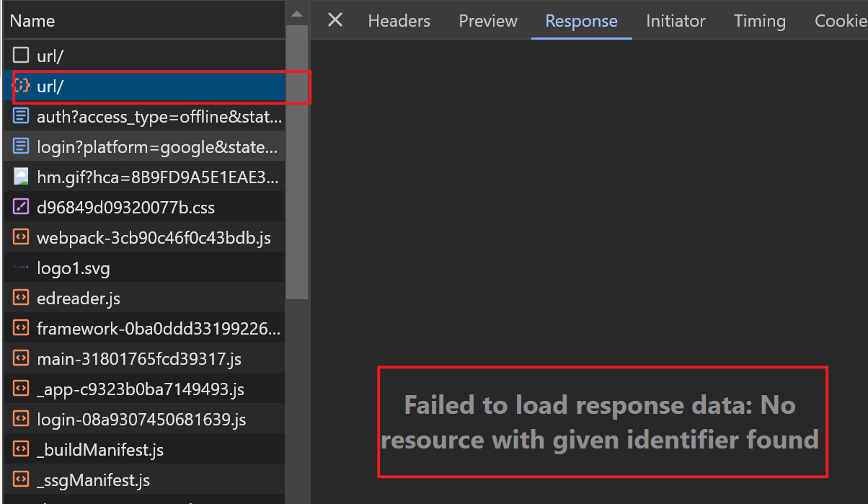Switch to the Headers tab
The width and height of the screenshot is (868, 504).
[x=399, y=21]
